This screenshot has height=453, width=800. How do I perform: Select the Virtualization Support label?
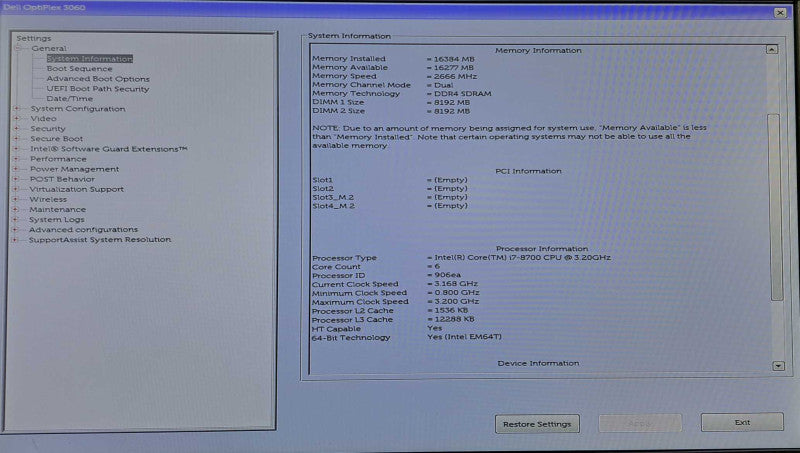click(77, 189)
